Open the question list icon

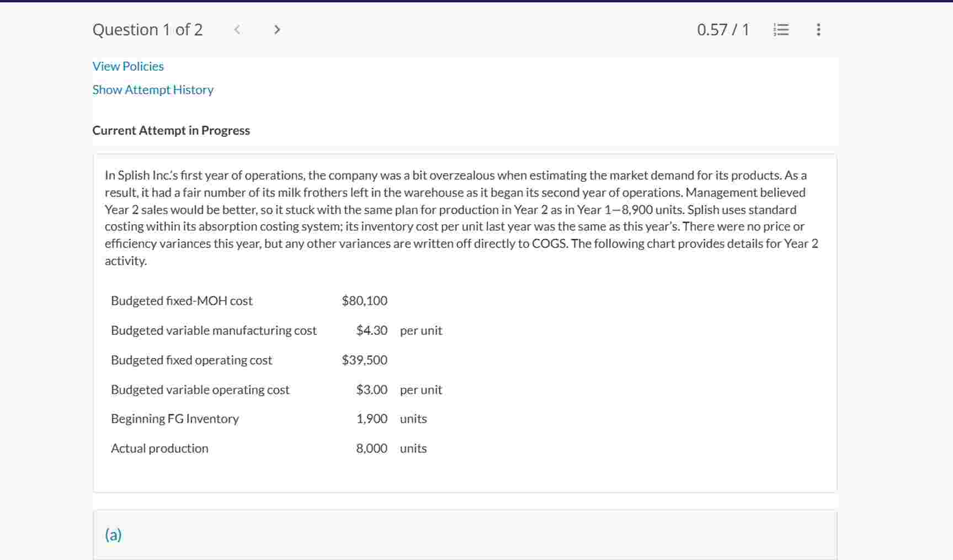point(781,30)
